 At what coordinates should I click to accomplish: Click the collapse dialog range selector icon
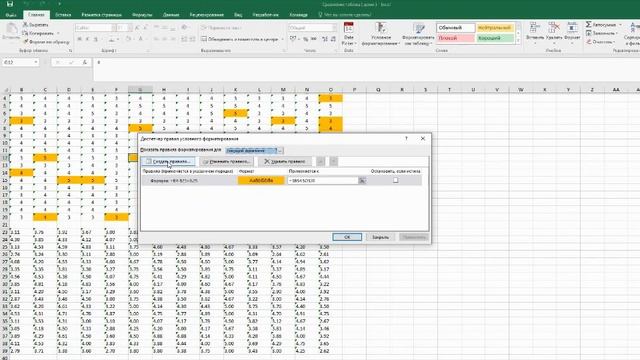362,180
